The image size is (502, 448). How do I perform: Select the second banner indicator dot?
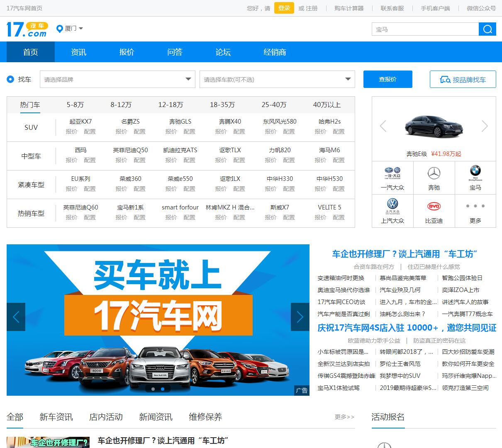pyautogui.click(x=163, y=389)
